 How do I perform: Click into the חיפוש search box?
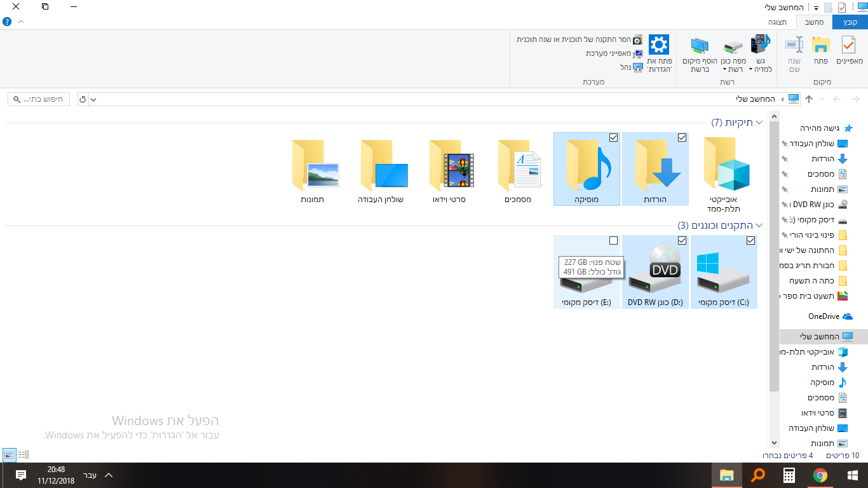coord(39,100)
